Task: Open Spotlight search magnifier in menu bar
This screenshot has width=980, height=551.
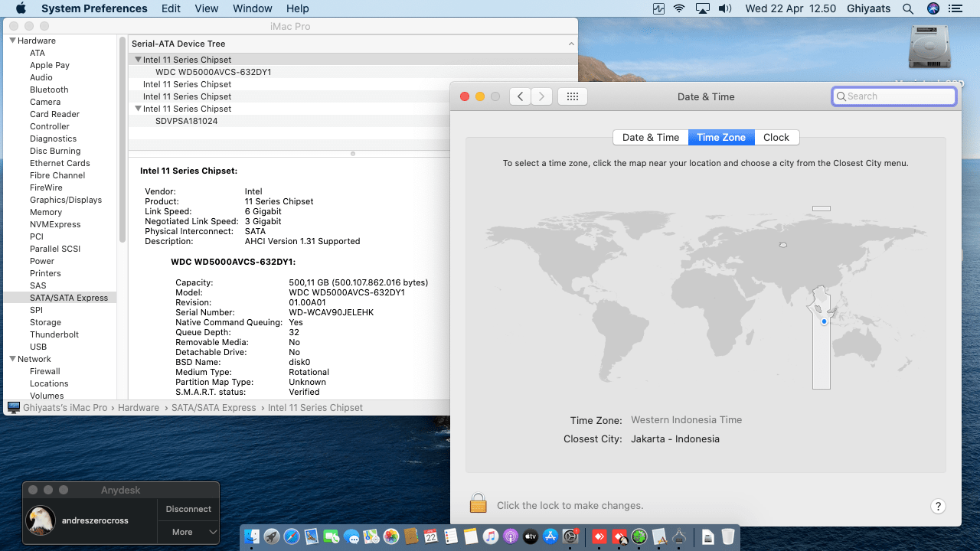Action: point(908,8)
